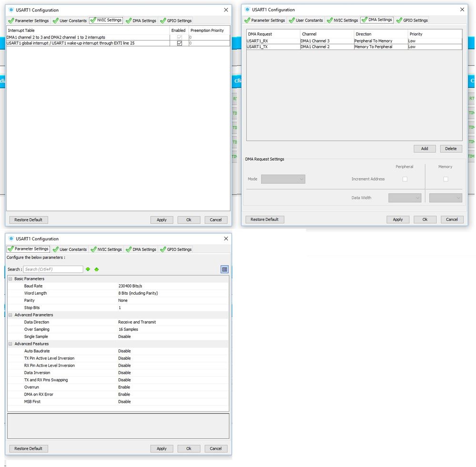Screen dimensions: 476x467
Task: Select DMA Settings tab in the NVIC Settings window
Action: coord(141,20)
